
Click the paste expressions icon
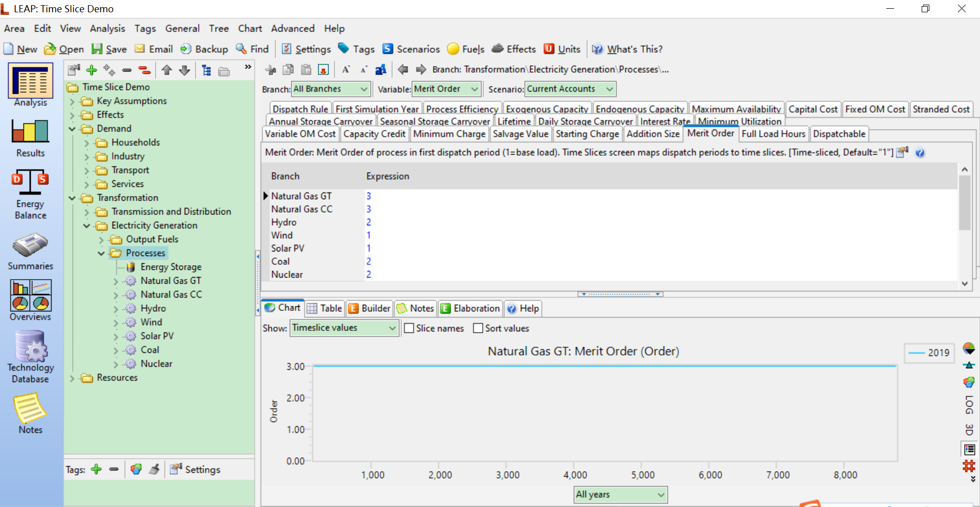click(306, 70)
